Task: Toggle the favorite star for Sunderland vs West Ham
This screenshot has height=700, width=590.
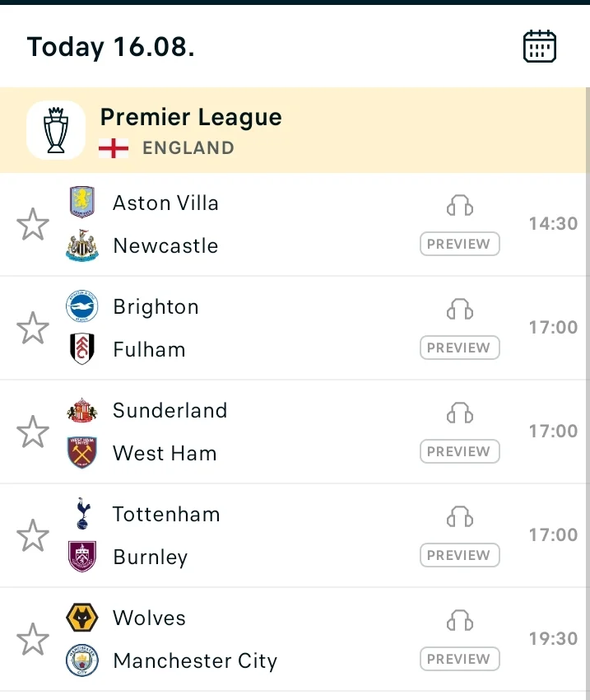Action: pyautogui.click(x=33, y=432)
